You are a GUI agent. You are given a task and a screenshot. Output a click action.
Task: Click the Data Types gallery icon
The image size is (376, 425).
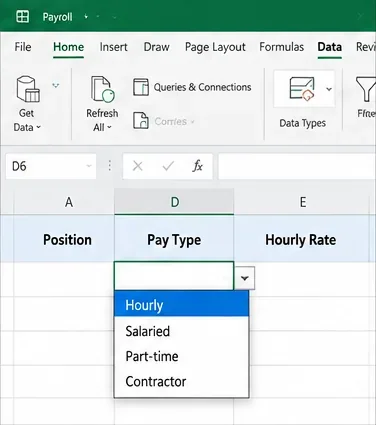pos(302,89)
